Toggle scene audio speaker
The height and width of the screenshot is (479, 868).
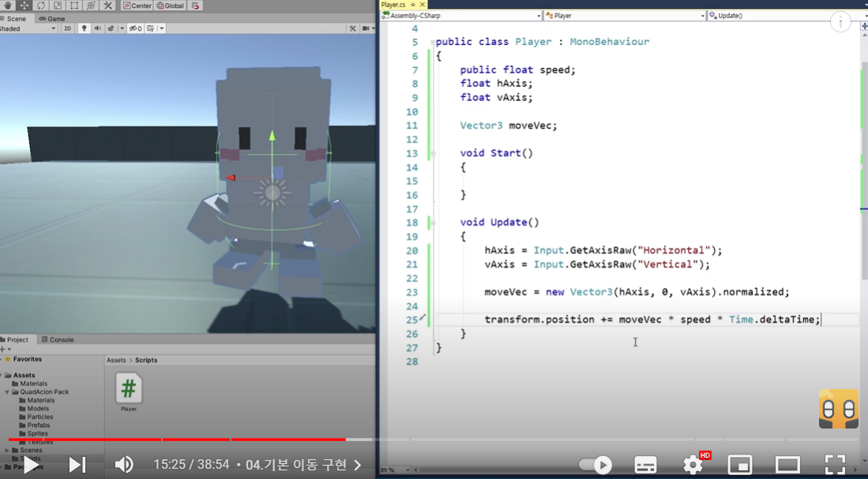(x=97, y=28)
